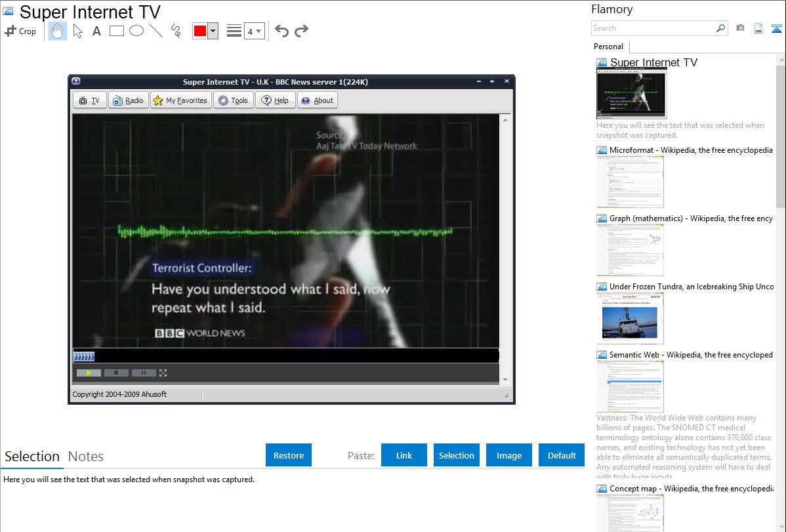Open the Personal tab
This screenshot has width=786, height=532.
coord(608,47)
